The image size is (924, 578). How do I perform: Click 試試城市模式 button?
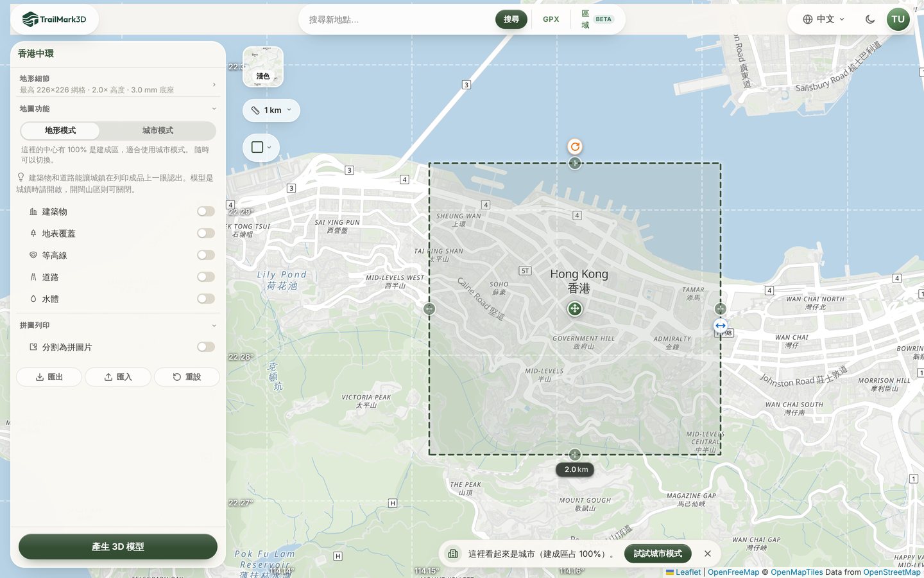pyautogui.click(x=658, y=554)
